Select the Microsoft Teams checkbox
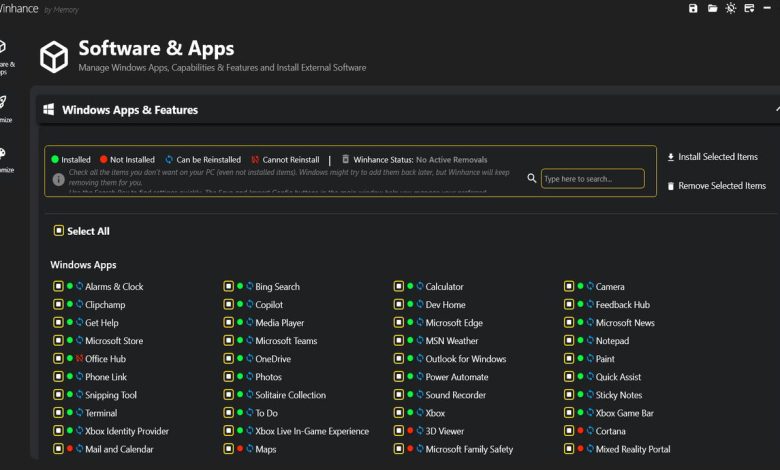The image size is (780, 470). (x=228, y=341)
